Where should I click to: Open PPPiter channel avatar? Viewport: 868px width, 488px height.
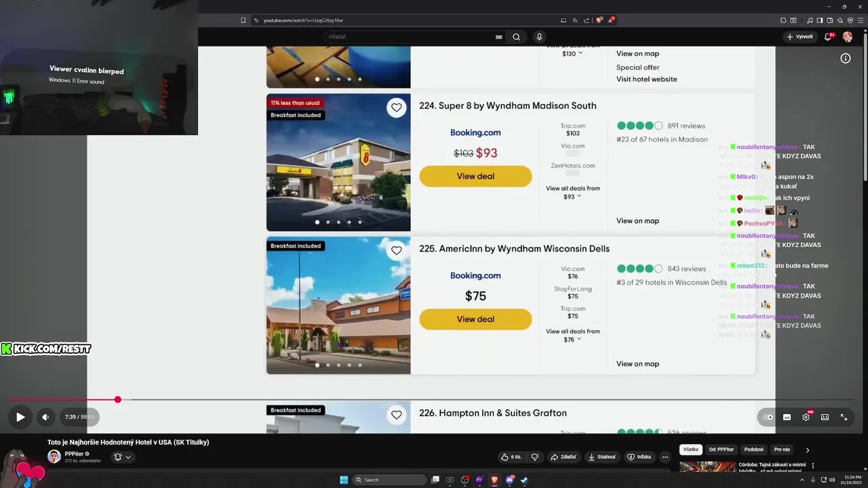click(x=54, y=456)
